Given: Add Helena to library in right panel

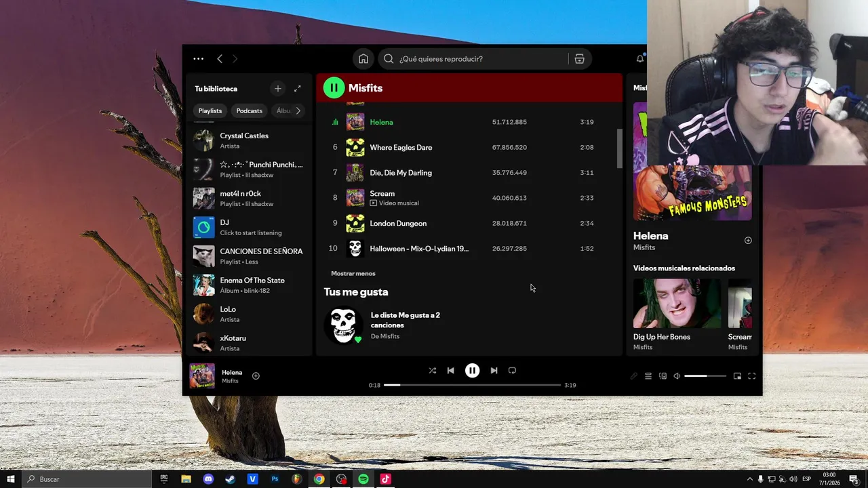Looking at the screenshot, I should 748,241.
